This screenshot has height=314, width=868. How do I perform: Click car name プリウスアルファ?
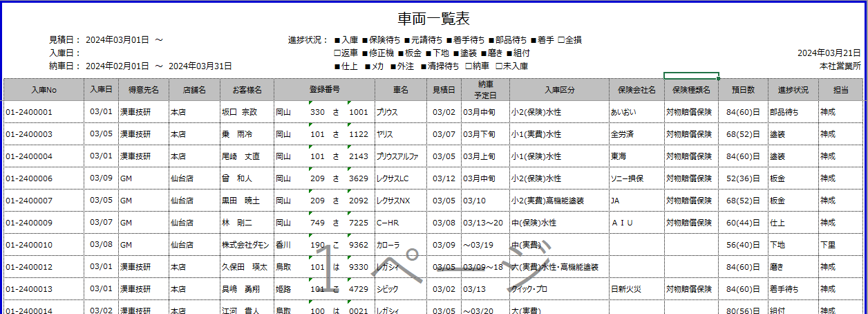pos(399,156)
